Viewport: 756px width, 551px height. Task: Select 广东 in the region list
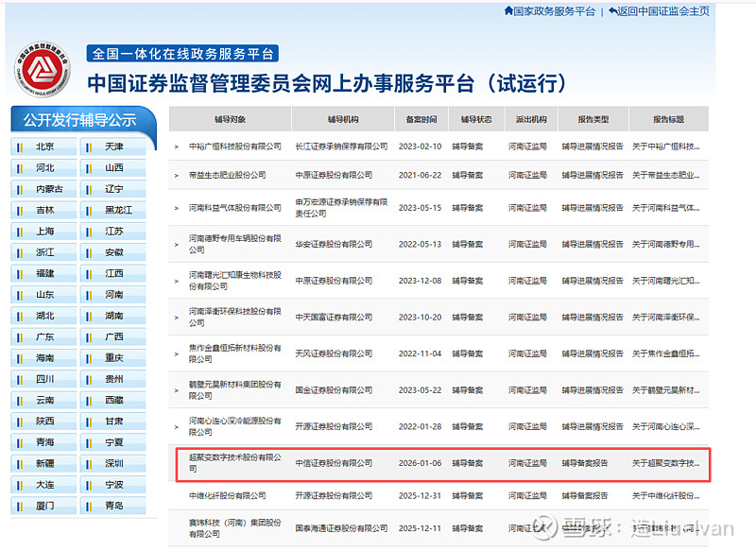43,337
